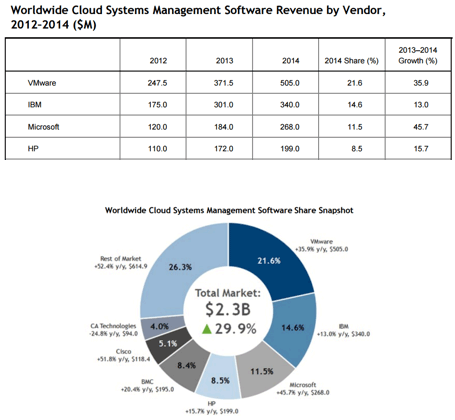
Task: Select the '2013' column header
Action: (224, 61)
